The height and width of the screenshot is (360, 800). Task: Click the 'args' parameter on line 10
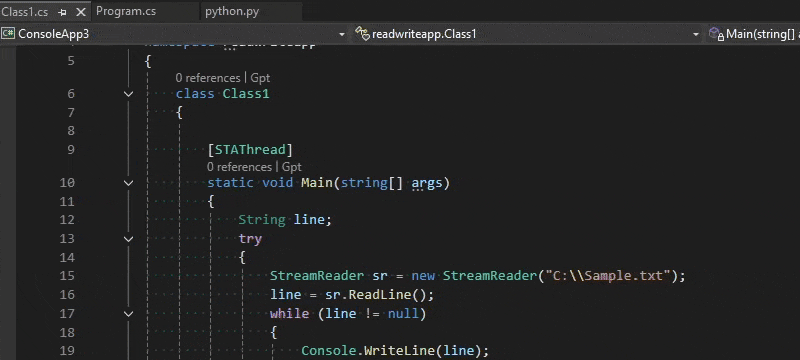click(427, 183)
